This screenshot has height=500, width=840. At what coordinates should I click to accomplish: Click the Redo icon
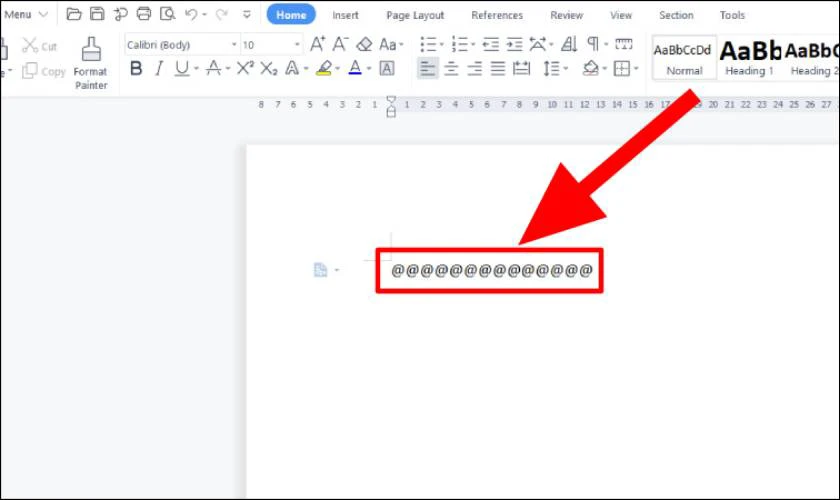221,14
